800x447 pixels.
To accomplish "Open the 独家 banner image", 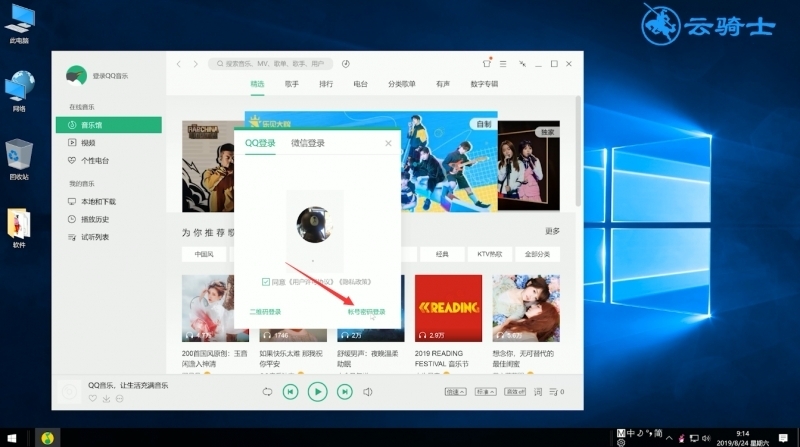I will [x=529, y=166].
